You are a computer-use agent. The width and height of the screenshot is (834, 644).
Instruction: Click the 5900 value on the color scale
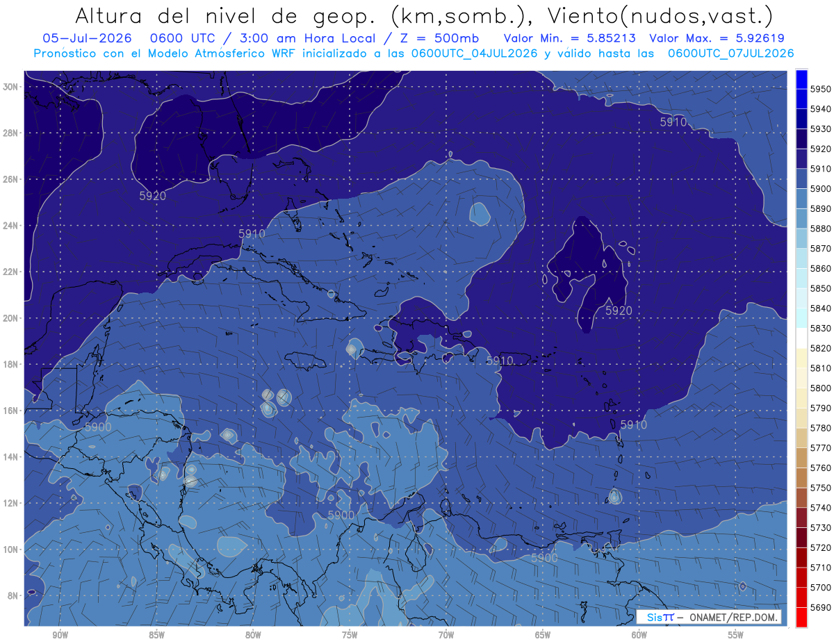821,189
